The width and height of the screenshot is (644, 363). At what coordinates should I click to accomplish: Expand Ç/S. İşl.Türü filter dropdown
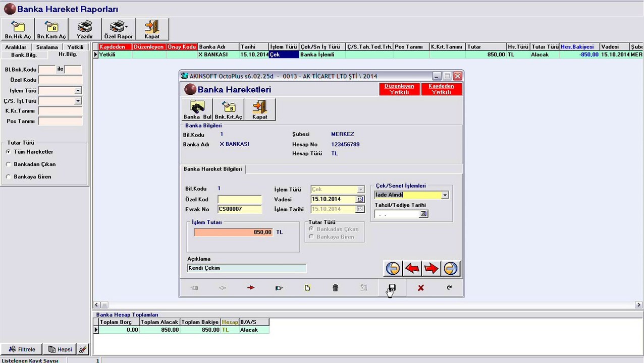[x=78, y=101]
